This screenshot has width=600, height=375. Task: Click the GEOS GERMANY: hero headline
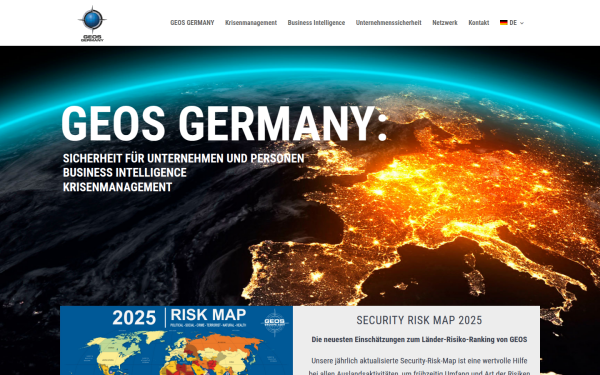pyautogui.click(x=225, y=124)
